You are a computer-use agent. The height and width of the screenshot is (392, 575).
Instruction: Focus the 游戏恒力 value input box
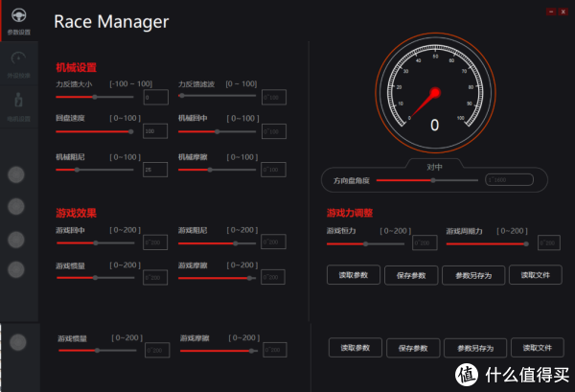[x=425, y=242]
